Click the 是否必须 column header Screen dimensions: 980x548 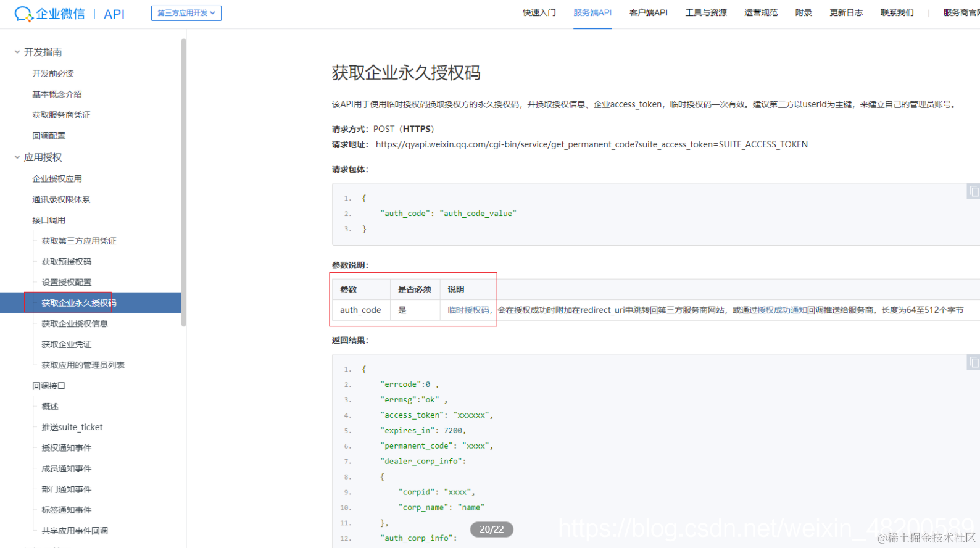tap(415, 289)
